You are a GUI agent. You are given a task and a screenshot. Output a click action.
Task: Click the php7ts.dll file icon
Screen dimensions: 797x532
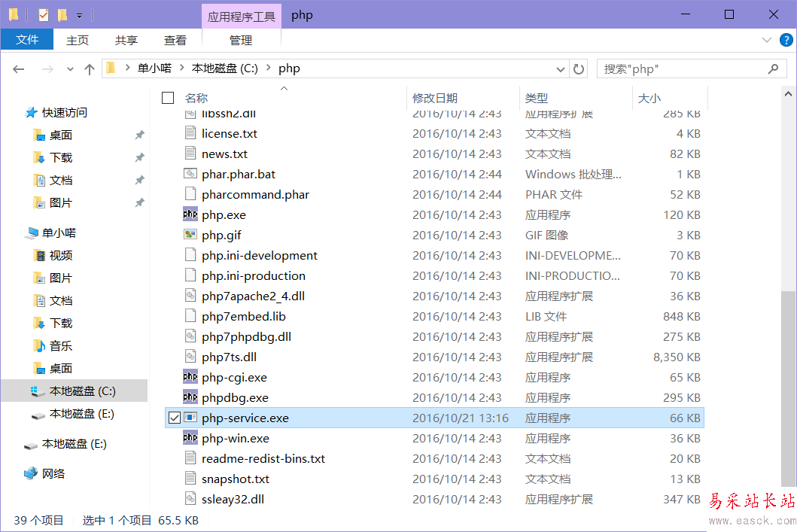[190, 357]
